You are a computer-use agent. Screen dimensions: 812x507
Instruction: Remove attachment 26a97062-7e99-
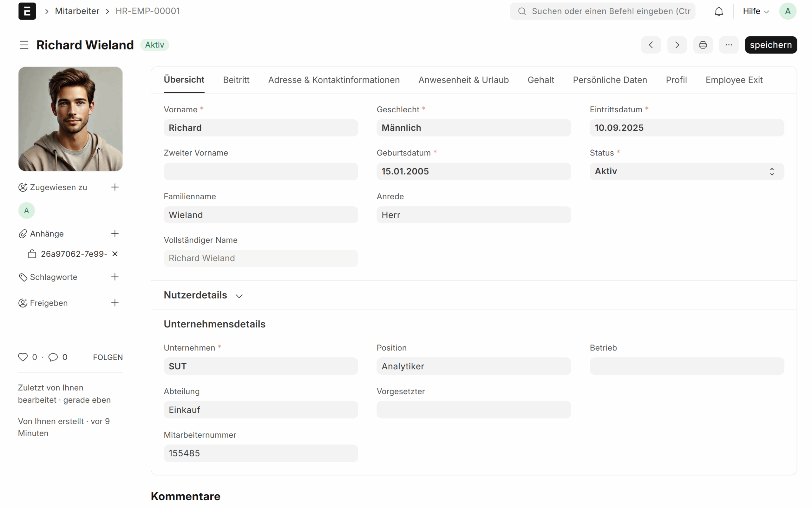click(x=115, y=254)
